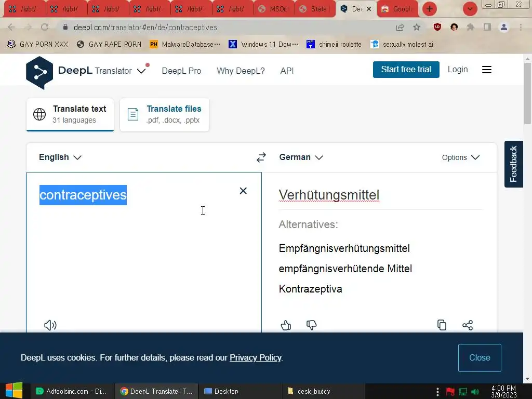Image resolution: width=532 pixels, height=399 pixels.
Task: Click the red flag tray icon
Action: coord(450,392)
